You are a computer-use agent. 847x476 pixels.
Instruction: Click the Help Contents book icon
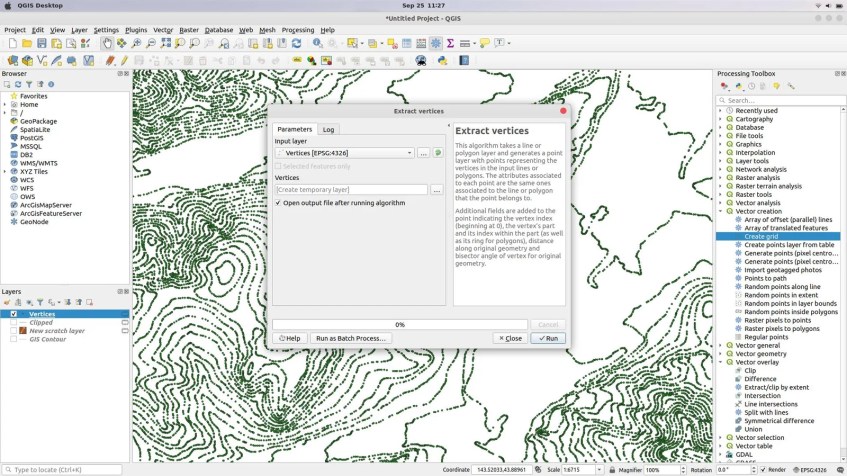[464, 61]
